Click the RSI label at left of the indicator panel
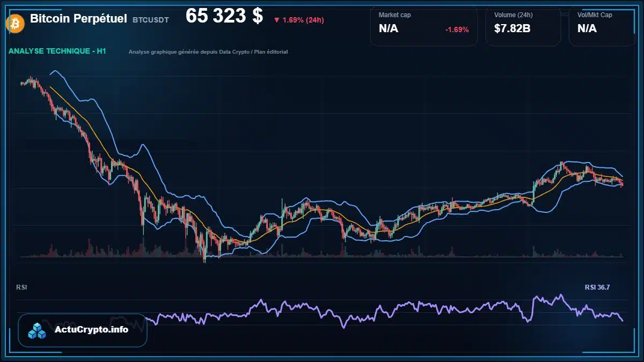The image size is (644, 362). 21,287
